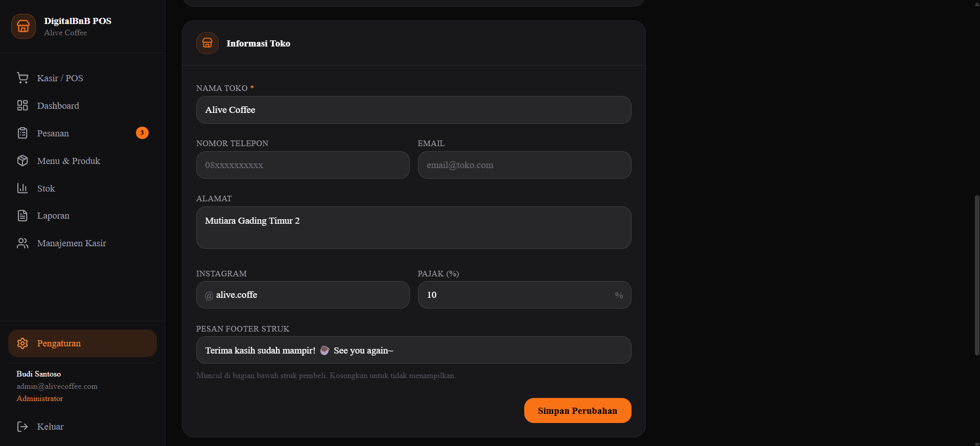Click the page vertical scrollbar

(x=977, y=275)
